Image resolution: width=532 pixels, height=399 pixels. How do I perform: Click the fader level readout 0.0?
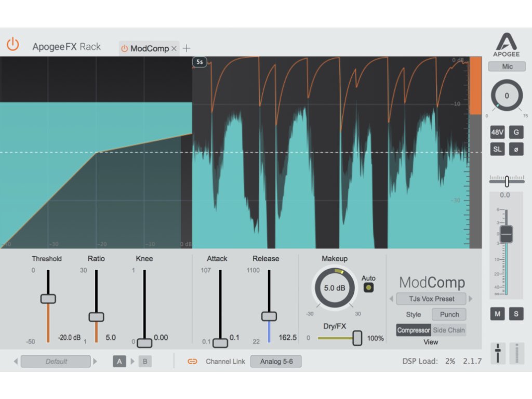point(505,195)
